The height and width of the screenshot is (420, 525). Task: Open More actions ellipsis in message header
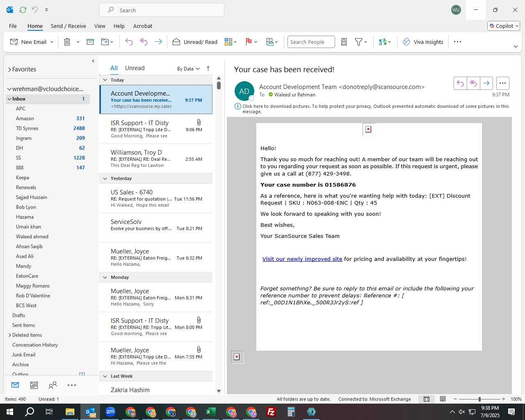[x=502, y=83]
